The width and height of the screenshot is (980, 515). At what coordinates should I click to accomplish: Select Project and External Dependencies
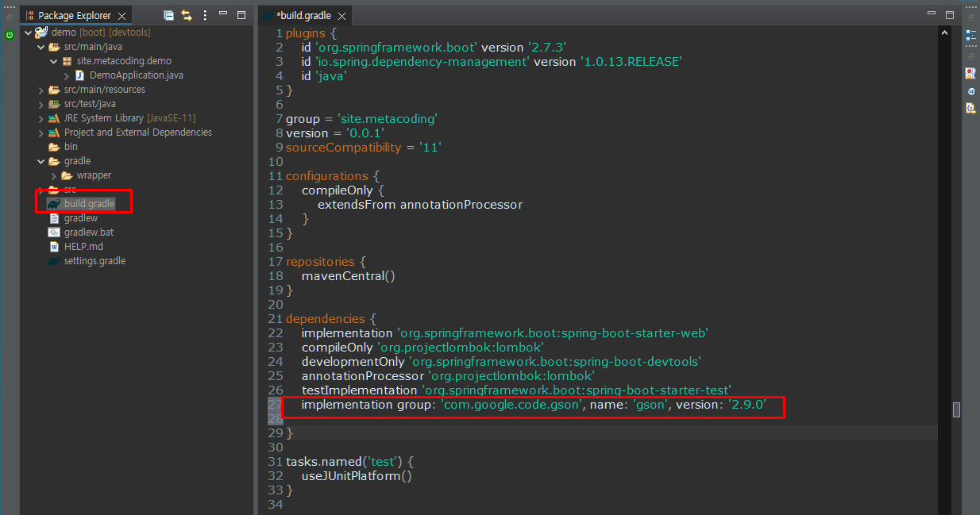pos(130,133)
